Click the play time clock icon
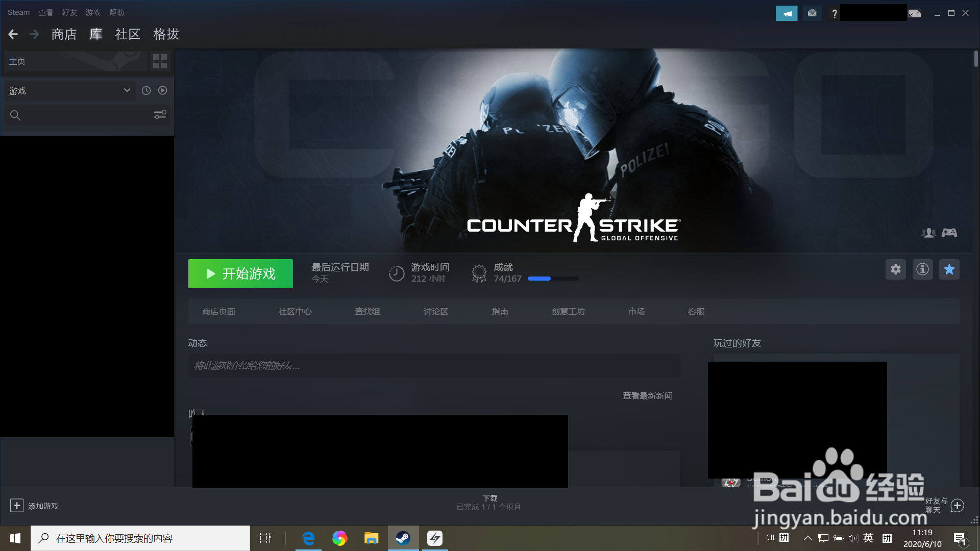Screen dimensions: 980x551 397,273
